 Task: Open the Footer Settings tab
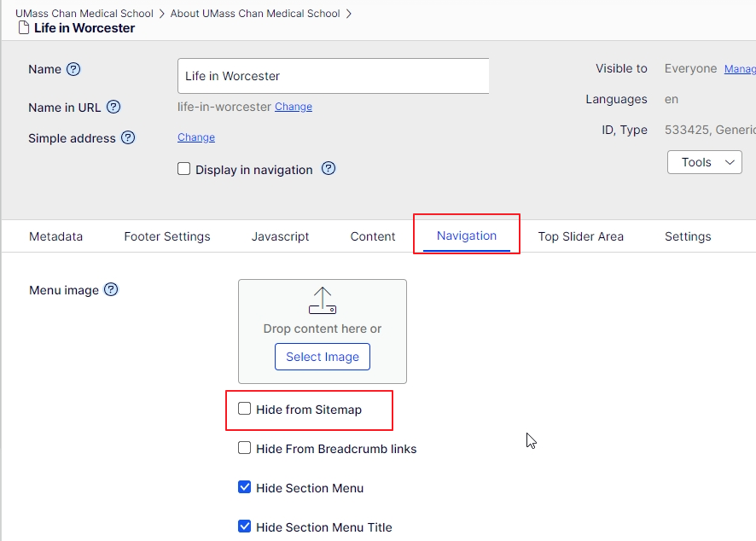(167, 236)
